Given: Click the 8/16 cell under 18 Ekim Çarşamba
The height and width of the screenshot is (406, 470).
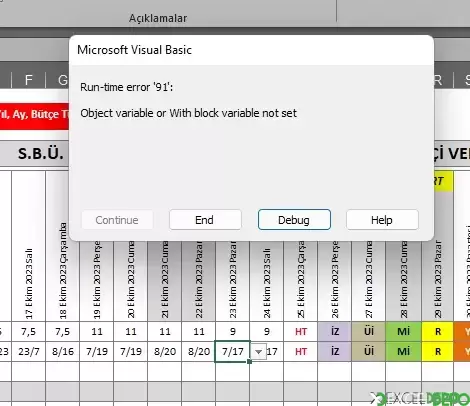Looking at the screenshot, I should coord(63,351).
